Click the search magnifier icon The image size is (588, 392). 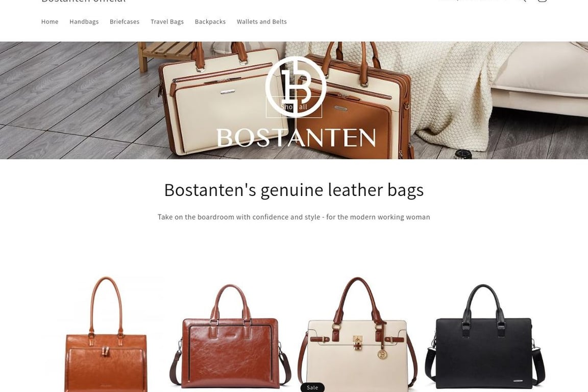[x=523, y=1]
